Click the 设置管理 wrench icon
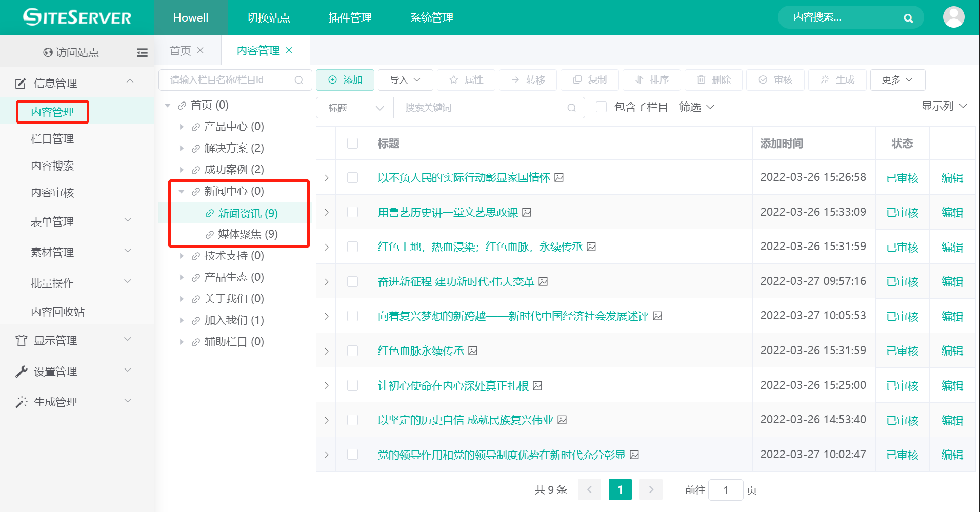This screenshot has width=980, height=512. click(x=21, y=372)
